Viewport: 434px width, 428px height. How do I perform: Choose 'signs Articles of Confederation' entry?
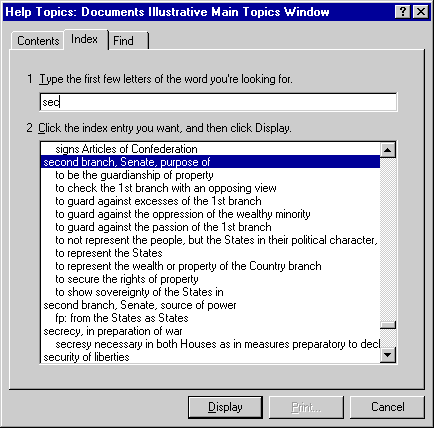126,149
